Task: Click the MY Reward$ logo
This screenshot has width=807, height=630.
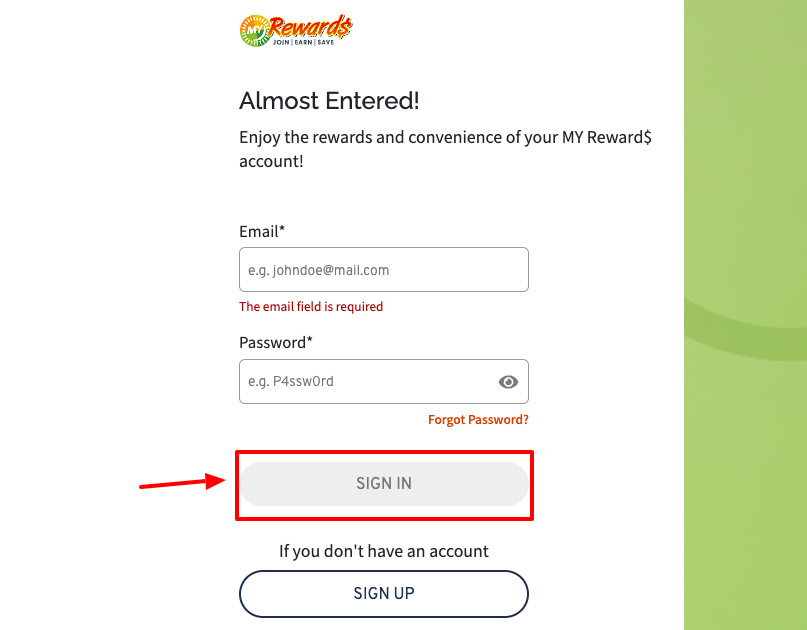Action: (294, 29)
